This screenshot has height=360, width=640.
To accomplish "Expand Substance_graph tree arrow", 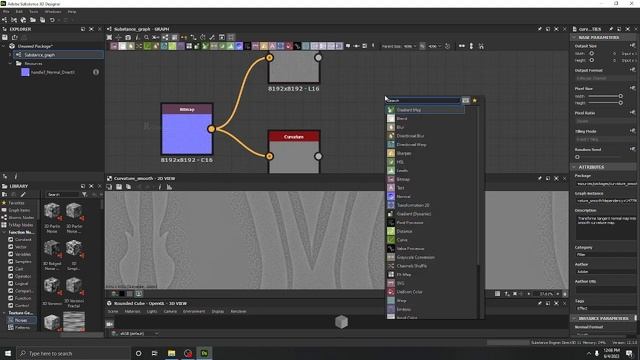I will click(10, 55).
